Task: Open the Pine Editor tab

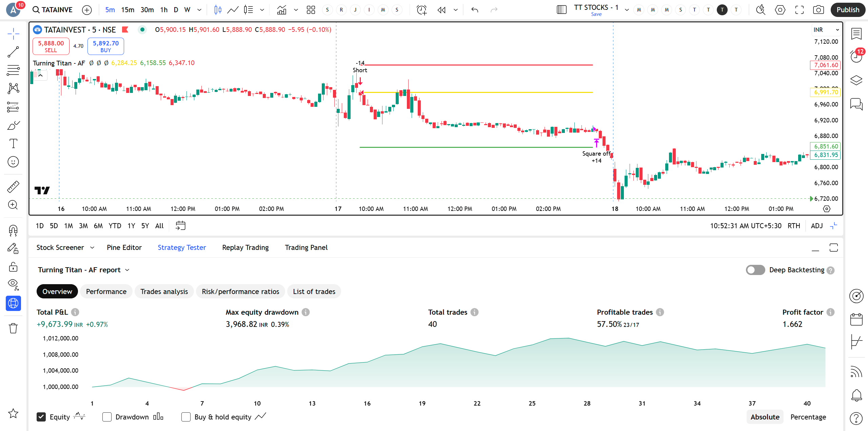Action: point(124,248)
